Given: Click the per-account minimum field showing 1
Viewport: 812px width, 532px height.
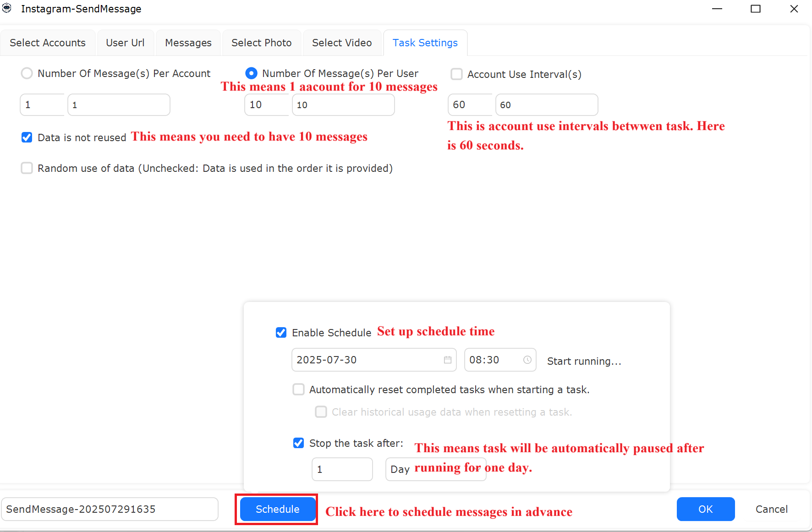Looking at the screenshot, I should (x=42, y=104).
